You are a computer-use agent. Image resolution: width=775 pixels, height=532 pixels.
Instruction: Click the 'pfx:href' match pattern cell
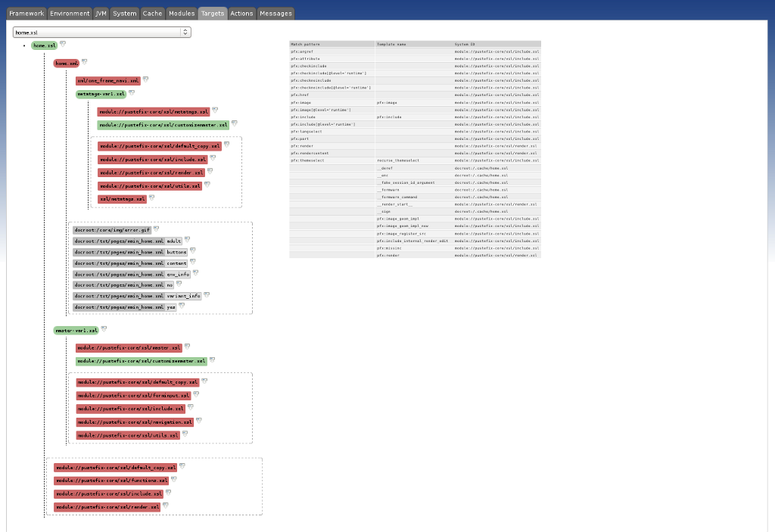(x=331, y=95)
